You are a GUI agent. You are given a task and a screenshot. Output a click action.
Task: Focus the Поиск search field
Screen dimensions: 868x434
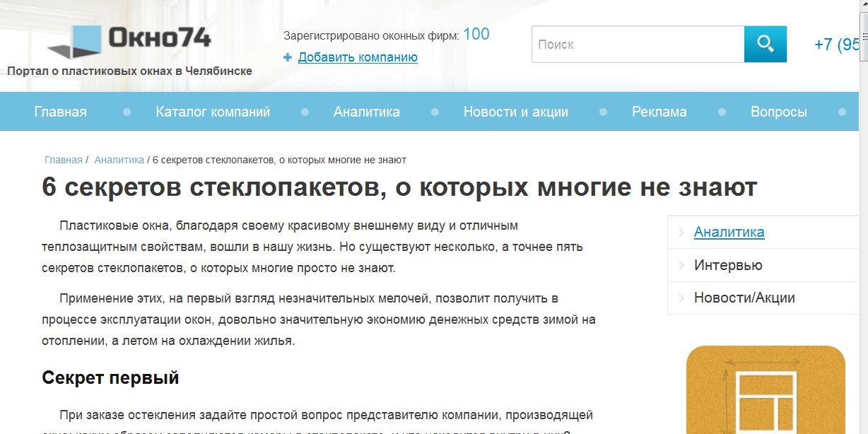[x=638, y=44]
